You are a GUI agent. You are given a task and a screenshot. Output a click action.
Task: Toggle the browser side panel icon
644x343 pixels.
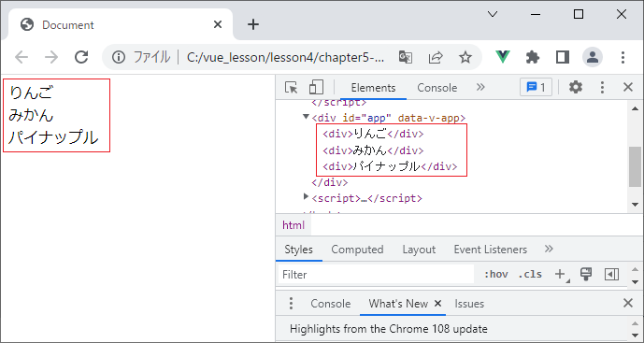(x=563, y=57)
